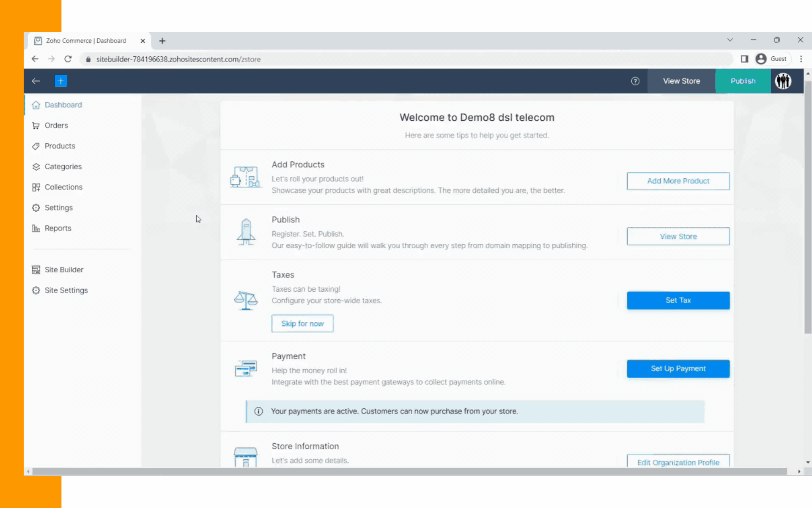Viewport: 812px width, 508px height.
Task: Click the blue plus icon in the header
Action: click(x=61, y=81)
